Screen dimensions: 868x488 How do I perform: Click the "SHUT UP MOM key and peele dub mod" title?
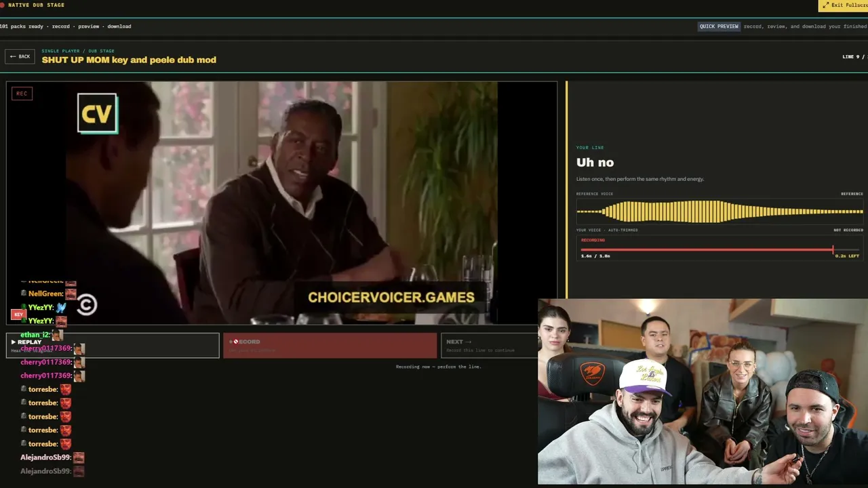point(129,60)
